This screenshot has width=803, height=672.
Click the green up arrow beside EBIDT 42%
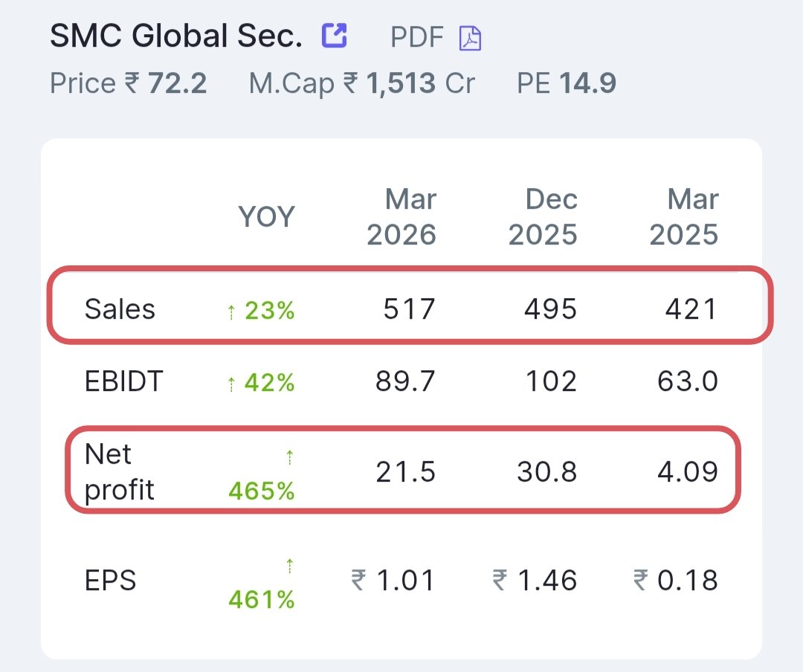click(231, 384)
